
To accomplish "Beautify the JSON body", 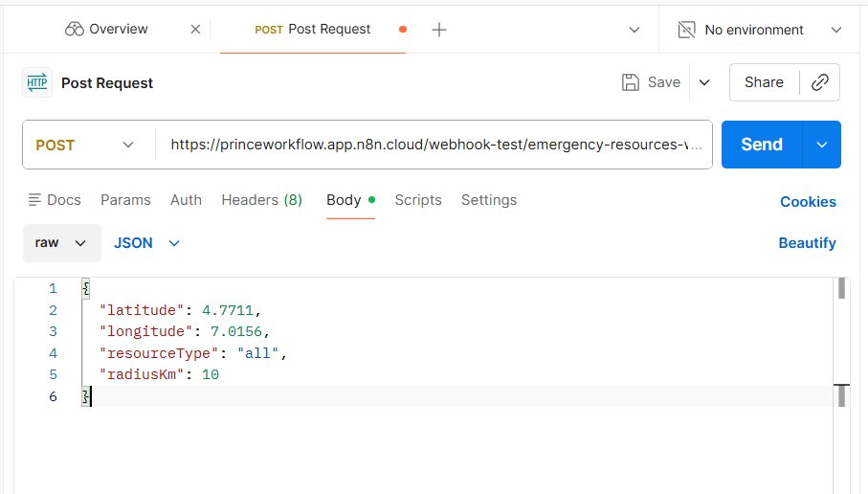I will click(807, 243).
